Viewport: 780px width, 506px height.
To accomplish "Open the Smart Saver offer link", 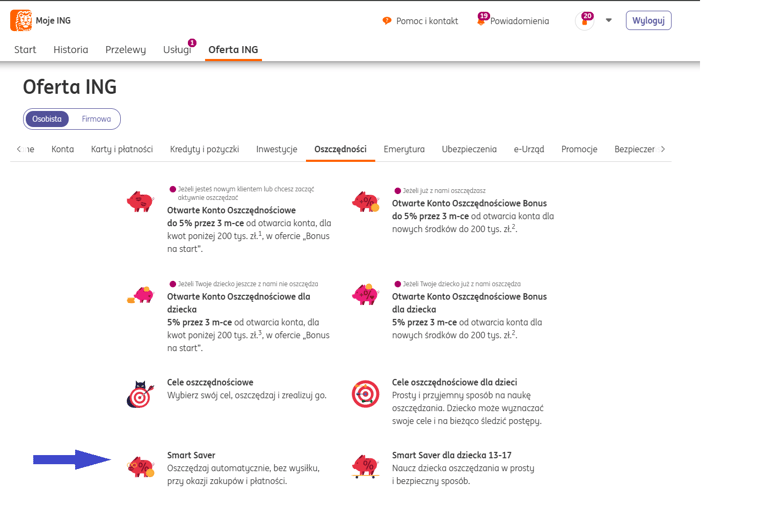I will [x=191, y=455].
